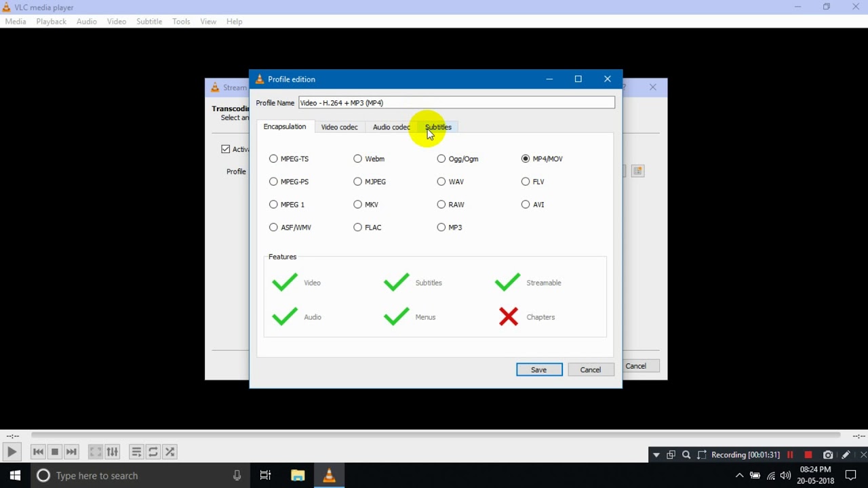
Task: Switch to the Audio codec tab
Action: [x=391, y=127]
